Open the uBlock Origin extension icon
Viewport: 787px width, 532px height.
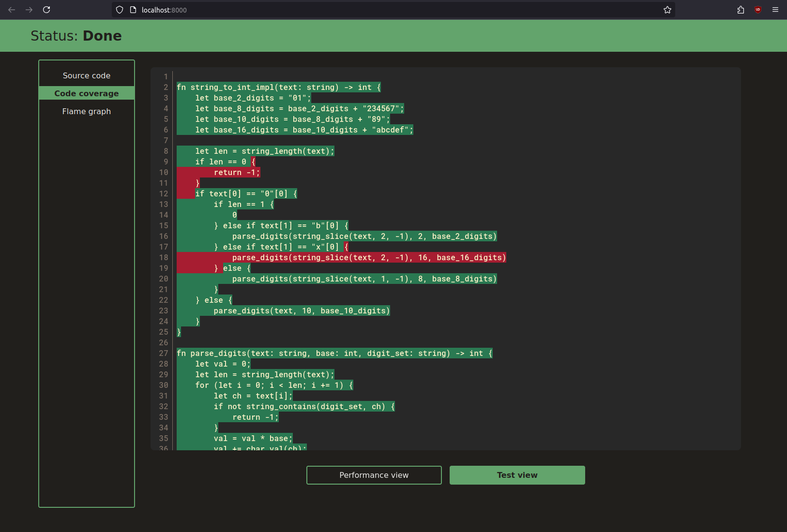[x=758, y=10]
